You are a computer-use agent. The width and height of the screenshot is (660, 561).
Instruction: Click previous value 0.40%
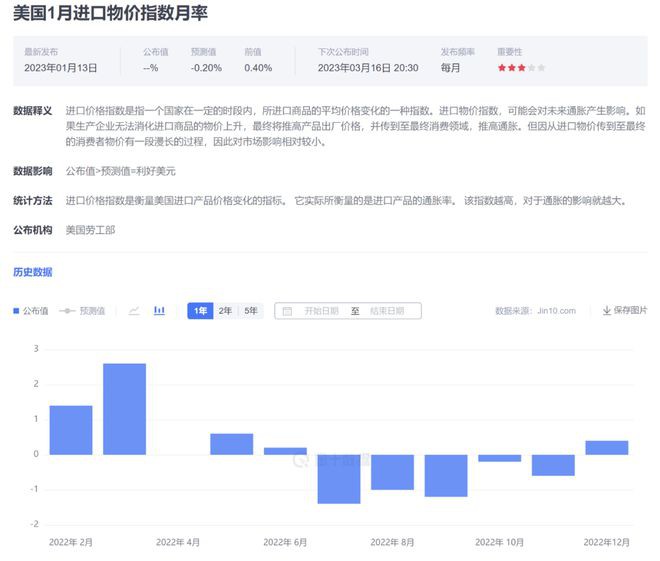point(258,68)
